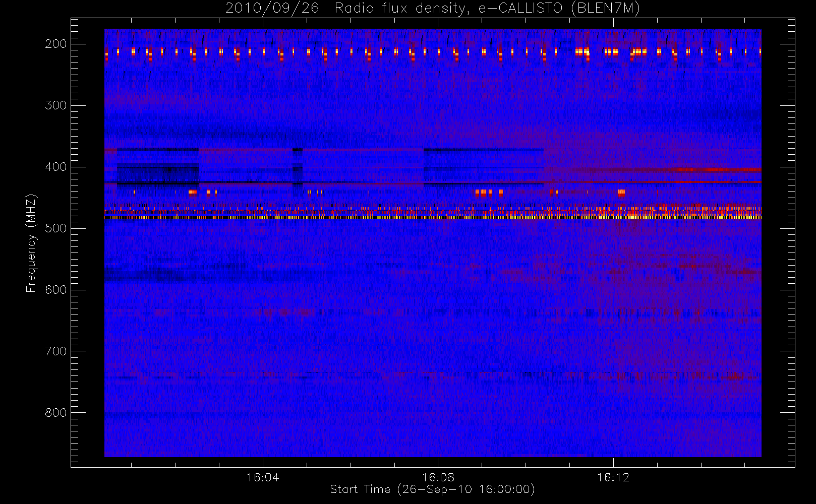Select the 500 frequency tick label
Screen dimensions: 816x504
(56, 228)
